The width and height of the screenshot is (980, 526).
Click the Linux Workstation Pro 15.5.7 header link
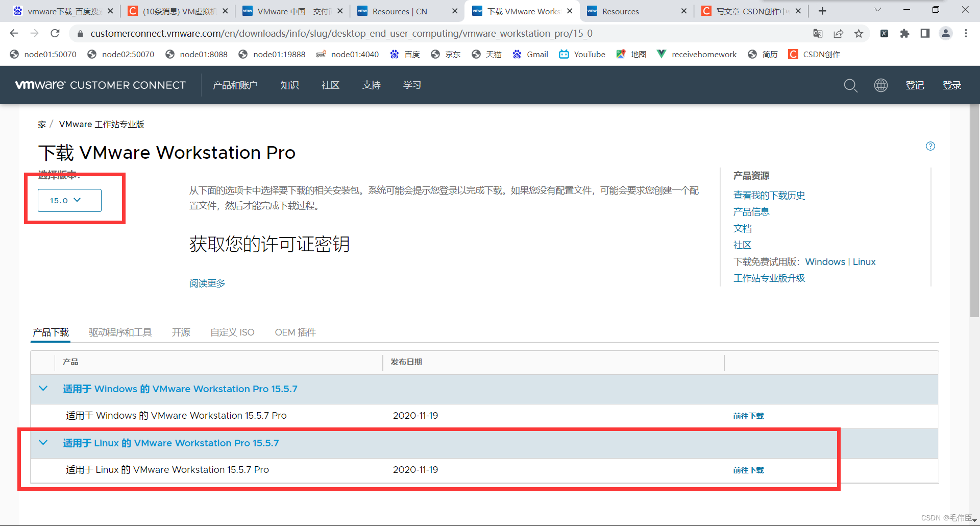(x=171, y=443)
